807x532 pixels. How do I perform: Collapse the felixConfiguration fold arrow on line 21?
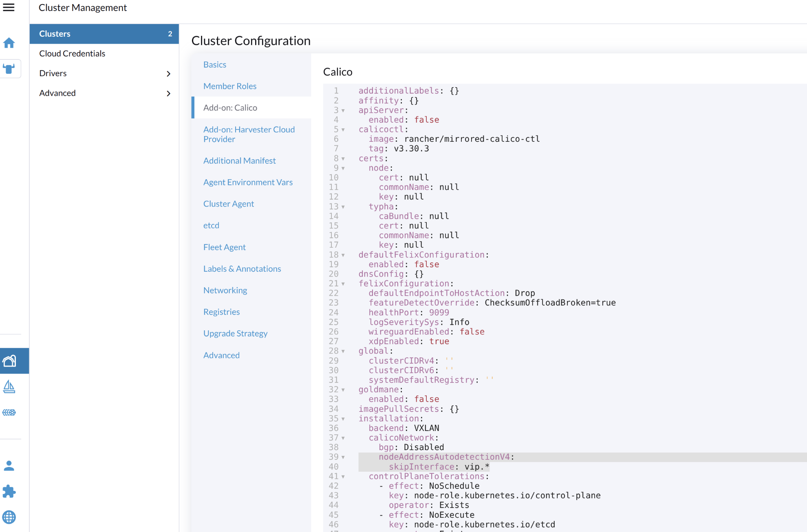point(343,284)
